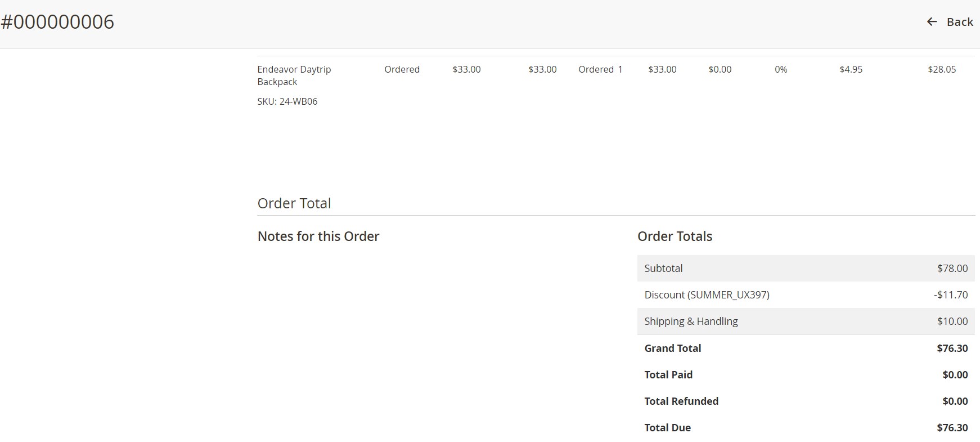This screenshot has height=442, width=980.
Task: Select the order number #000000006 heading
Action: tap(57, 22)
